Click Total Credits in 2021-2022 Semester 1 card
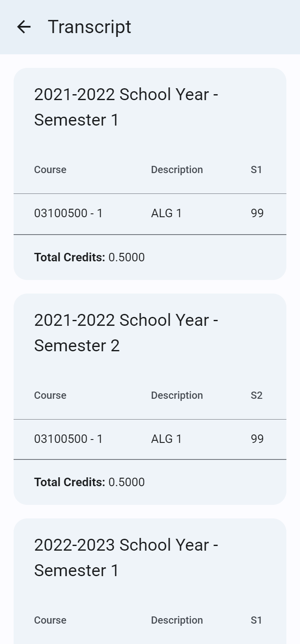Image resolution: width=300 pixels, height=644 pixels. (x=89, y=257)
